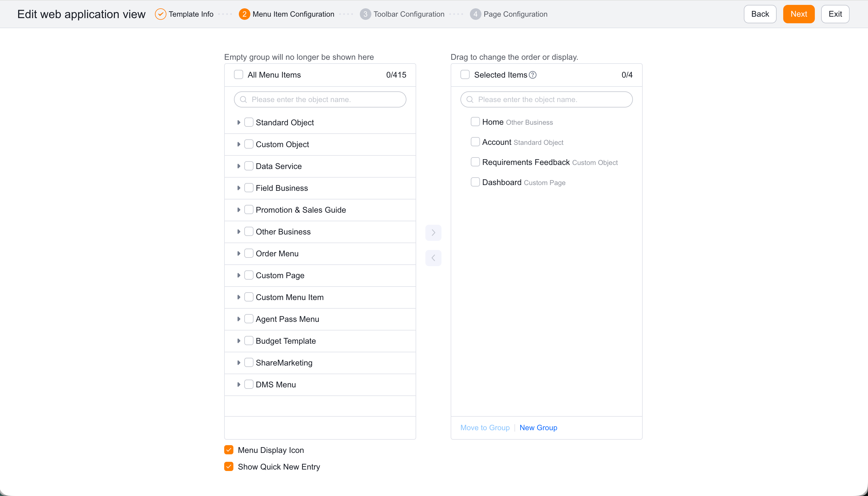Jump to Page Configuration step
868x496 pixels.
tap(515, 14)
